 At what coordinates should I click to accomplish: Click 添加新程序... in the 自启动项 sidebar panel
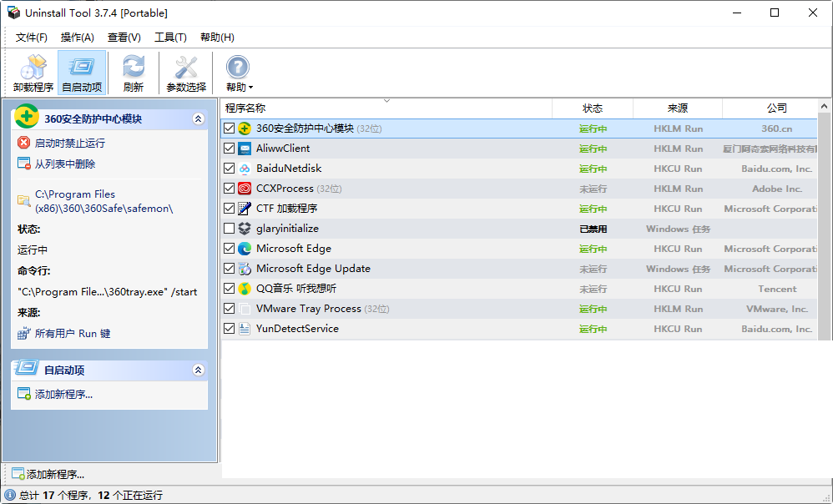pos(63,394)
